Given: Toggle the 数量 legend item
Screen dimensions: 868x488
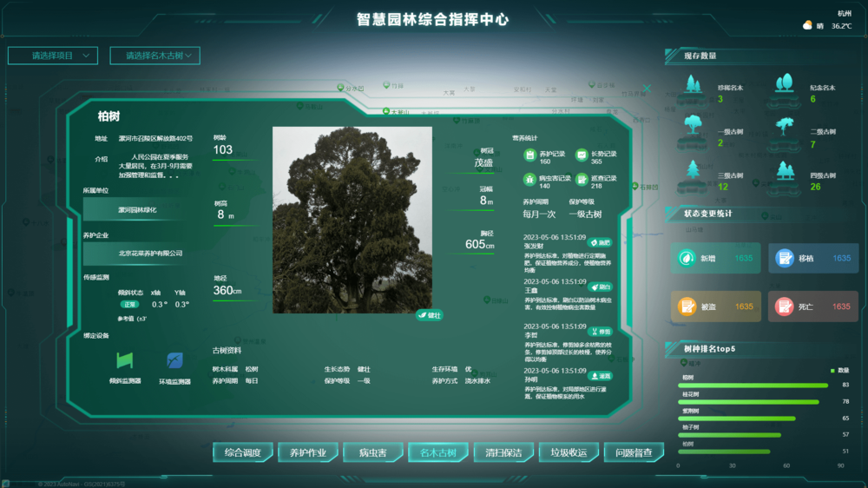Looking at the screenshot, I should (x=839, y=371).
